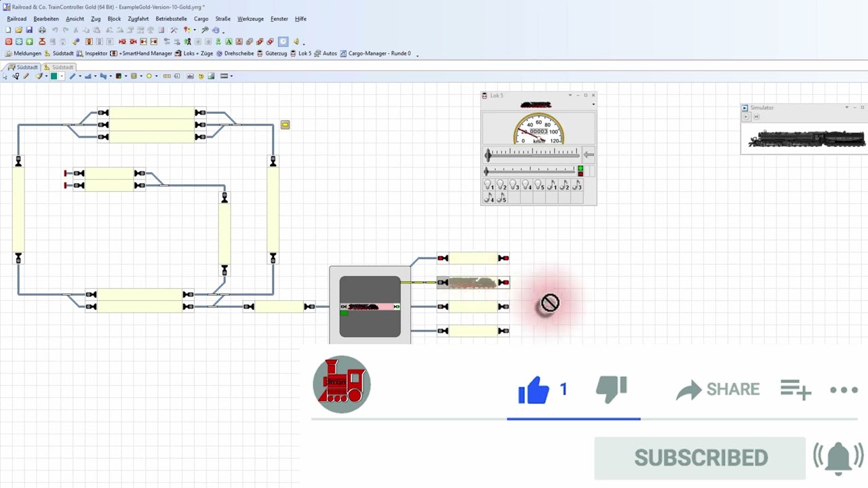Open the Inspektor panel
This screenshot has width=868, height=488.
click(92, 54)
